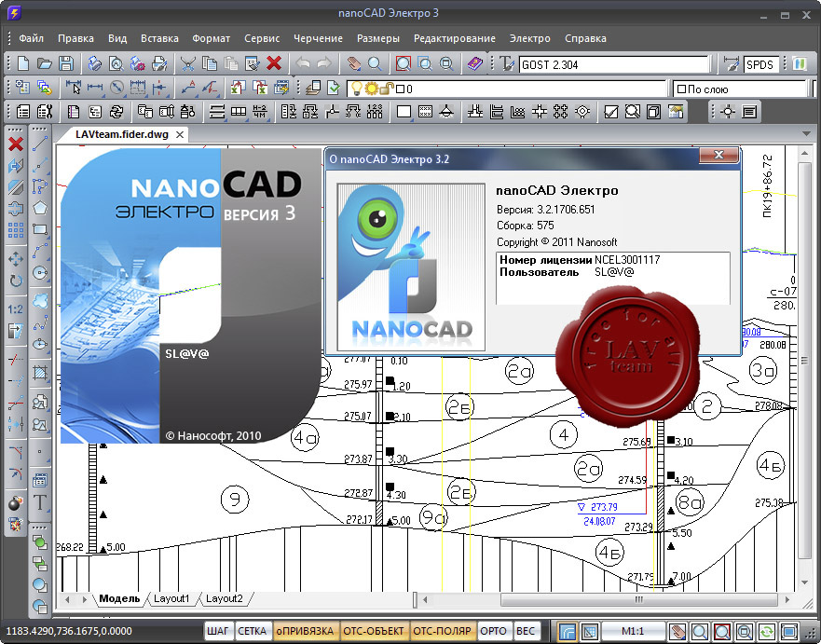Open the layer 0 dropdown list
This screenshot has width=821, height=644.
pos(507,89)
